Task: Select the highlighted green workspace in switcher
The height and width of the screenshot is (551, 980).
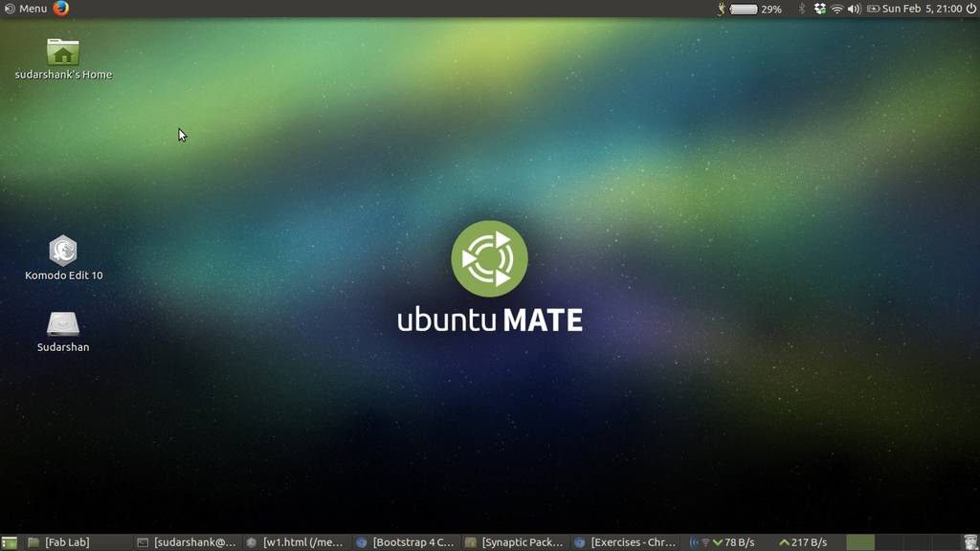Action: pyautogui.click(x=860, y=542)
